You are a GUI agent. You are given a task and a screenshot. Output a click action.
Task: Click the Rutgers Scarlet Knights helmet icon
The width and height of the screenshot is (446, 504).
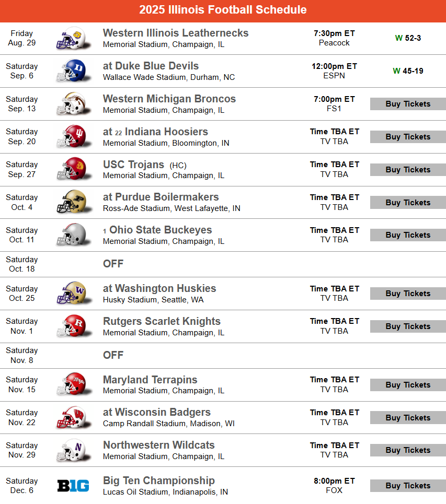pyautogui.click(x=73, y=326)
